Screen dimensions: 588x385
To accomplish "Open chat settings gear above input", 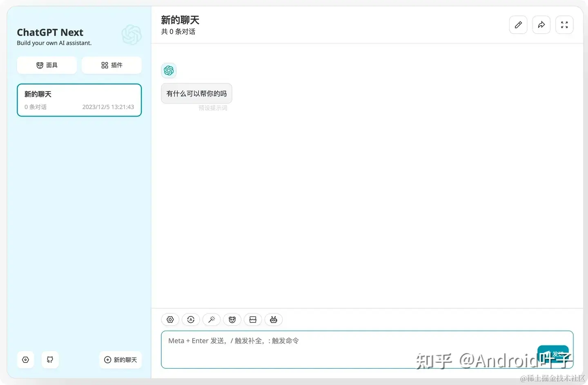I will coord(170,320).
